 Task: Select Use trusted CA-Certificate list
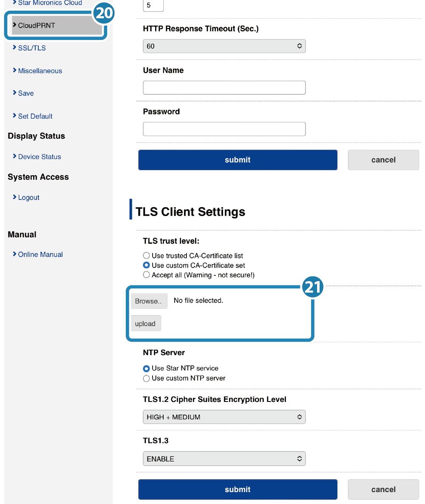(x=147, y=256)
